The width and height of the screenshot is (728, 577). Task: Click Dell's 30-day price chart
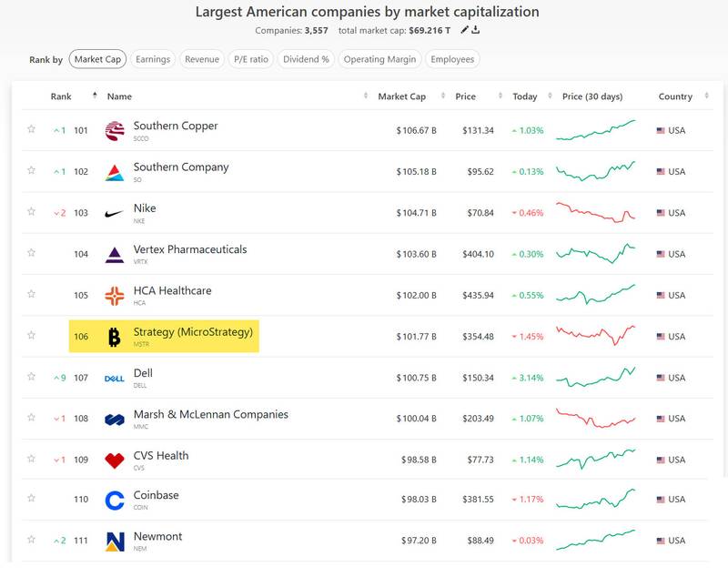(596, 378)
